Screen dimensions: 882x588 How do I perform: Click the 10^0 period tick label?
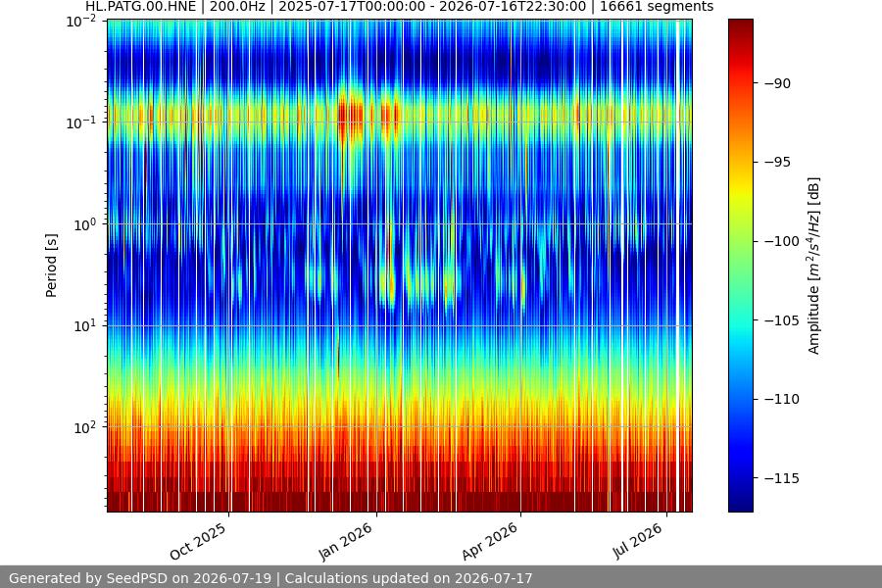(84, 224)
